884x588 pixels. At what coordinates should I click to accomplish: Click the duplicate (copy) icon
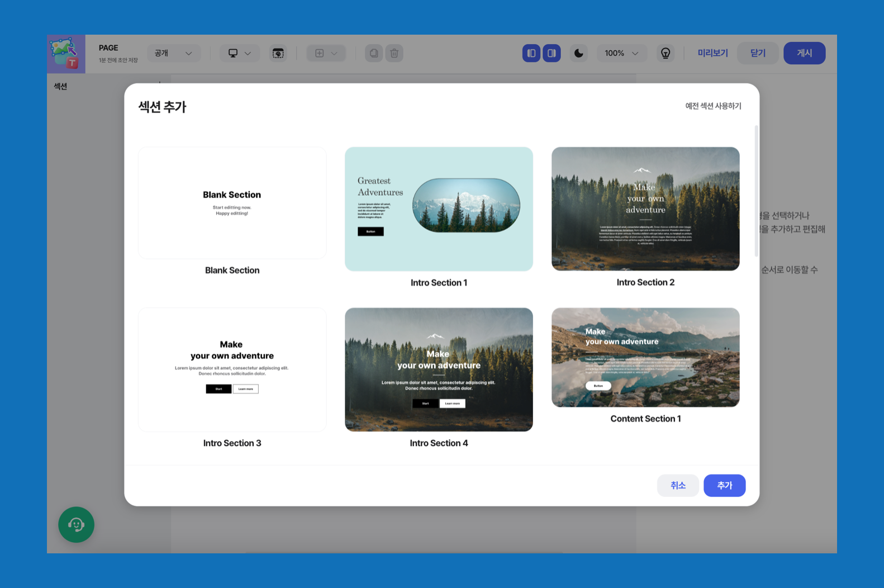pos(374,53)
